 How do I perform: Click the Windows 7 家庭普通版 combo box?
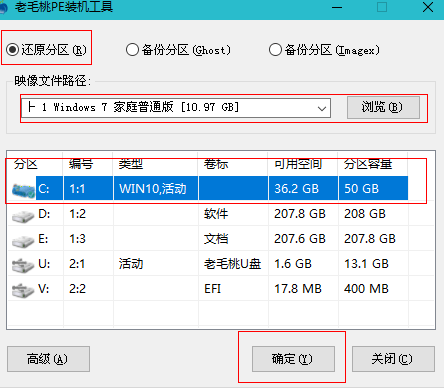tap(176, 108)
